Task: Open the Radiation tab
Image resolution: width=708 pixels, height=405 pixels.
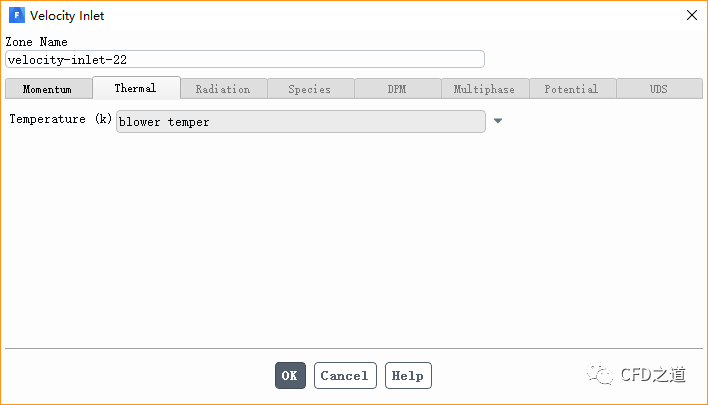Action: tap(223, 89)
